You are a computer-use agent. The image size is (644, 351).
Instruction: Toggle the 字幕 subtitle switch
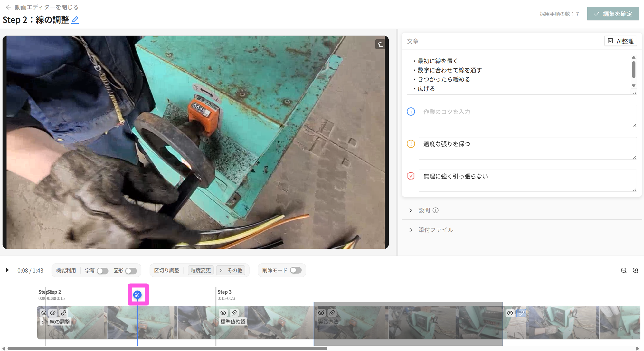tap(102, 271)
